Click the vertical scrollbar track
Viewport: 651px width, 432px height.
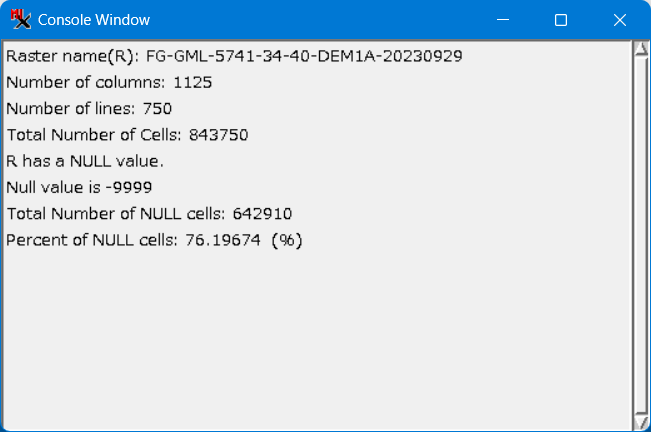[641, 235]
